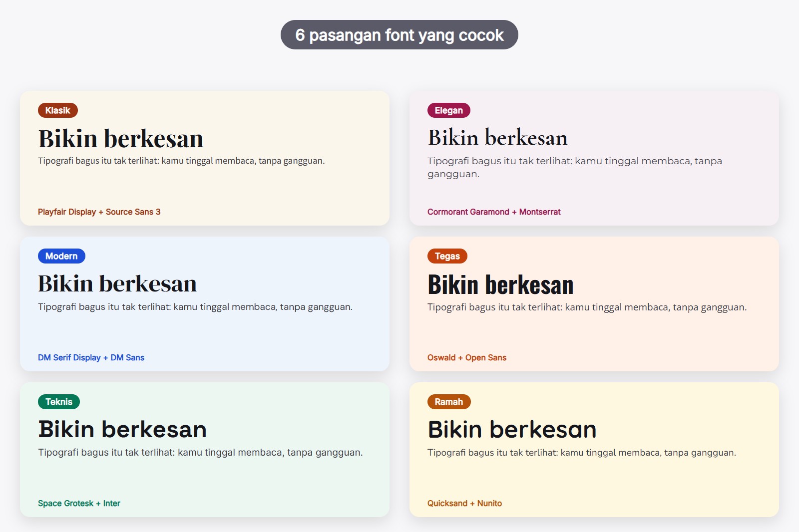Select the Elegan tag badge

click(449, 110)
